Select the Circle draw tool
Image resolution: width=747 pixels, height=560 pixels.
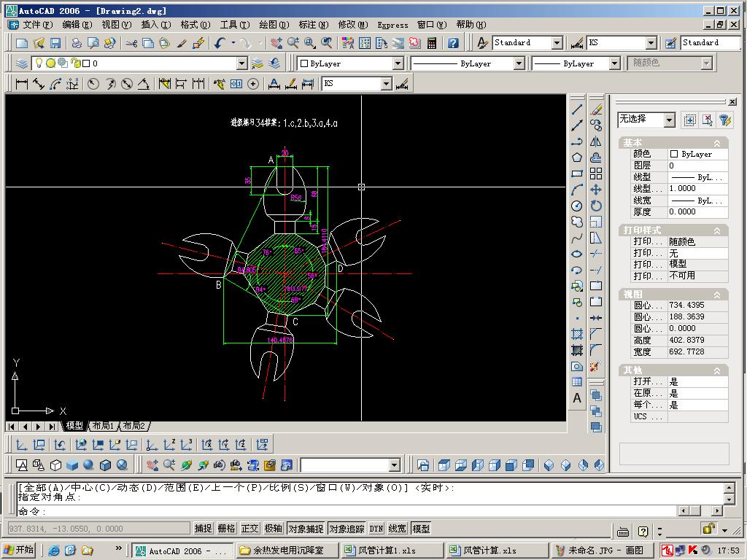pyautogui.click(x=577, y=206)
